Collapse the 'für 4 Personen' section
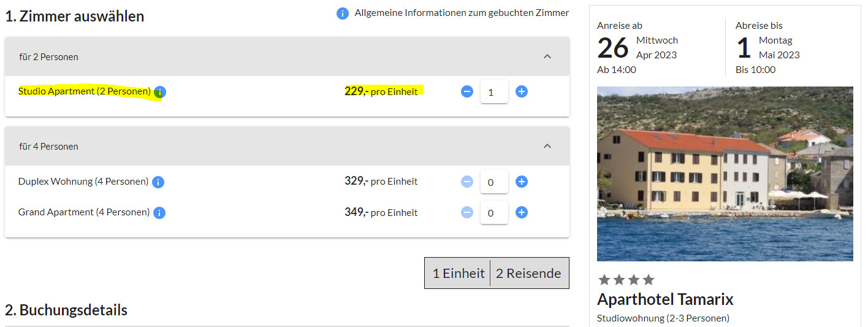The height and width of the screenshot is (327, 868). 547,146
